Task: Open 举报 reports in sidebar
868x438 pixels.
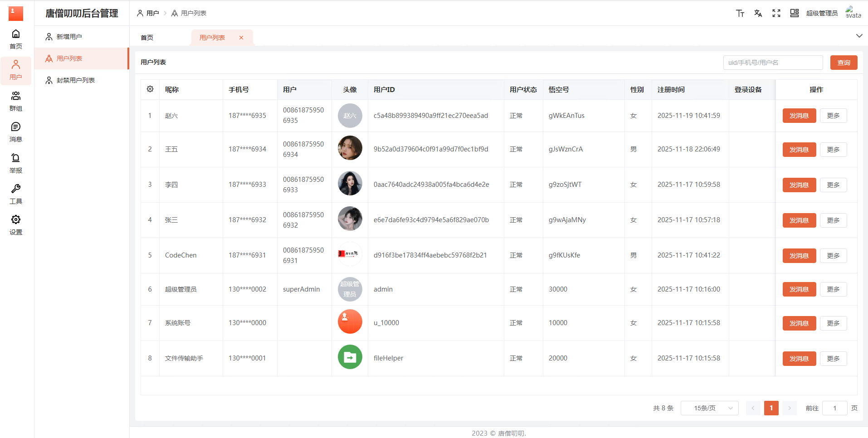Action: coord(16,163)
